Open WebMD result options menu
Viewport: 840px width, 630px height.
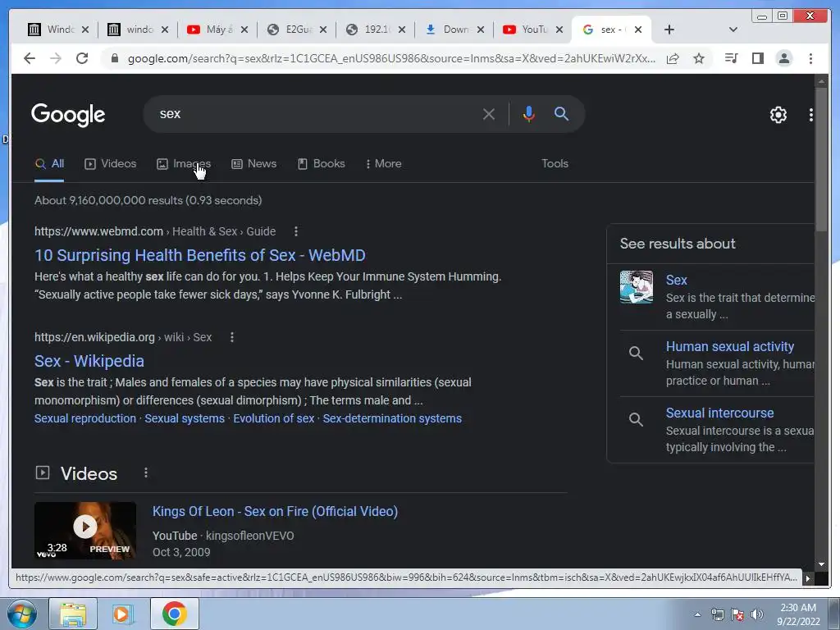296,231
